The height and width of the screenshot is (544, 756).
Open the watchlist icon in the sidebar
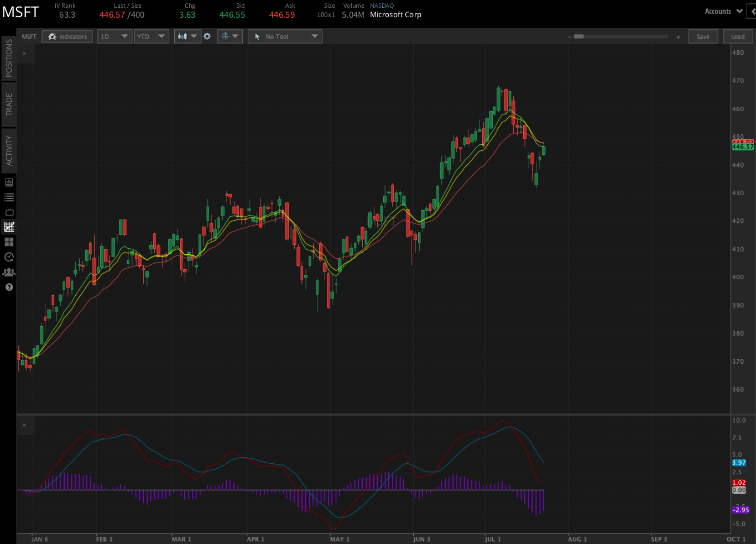9,196
